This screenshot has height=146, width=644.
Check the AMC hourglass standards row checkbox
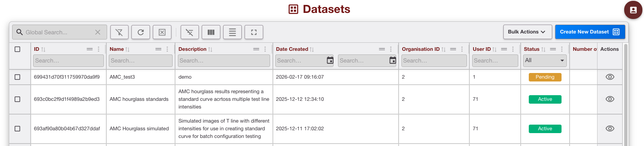click(x=17, y=99)
